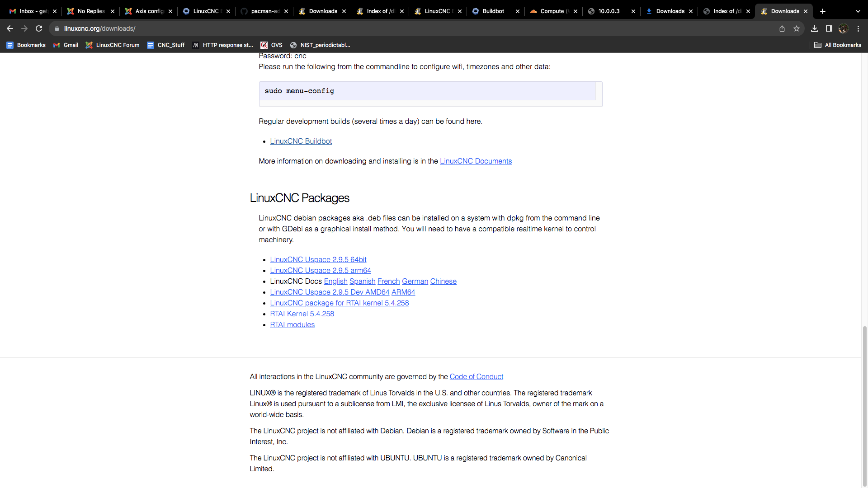Open the LinuxCNC Buildbot link
Screen dimensions: 868x488
pyautogui.click(x=301, y=141)
